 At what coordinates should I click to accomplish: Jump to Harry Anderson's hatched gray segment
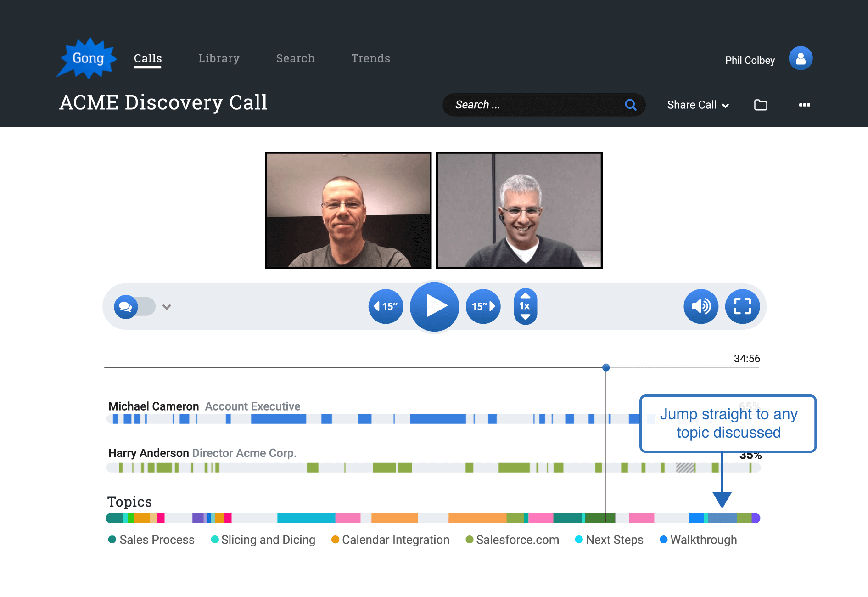pyautogui.click(x=686, y=467)
